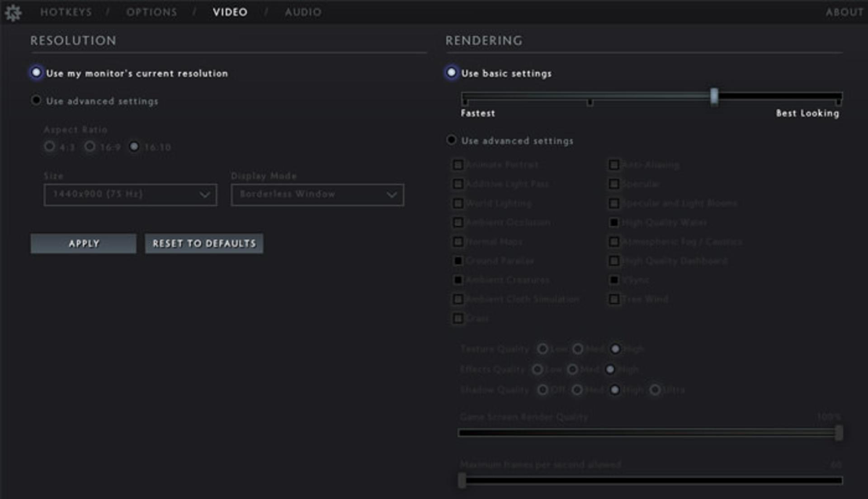Set Texture Quality to Low
This screenshot has width=868, height=499.
point(542,349)
